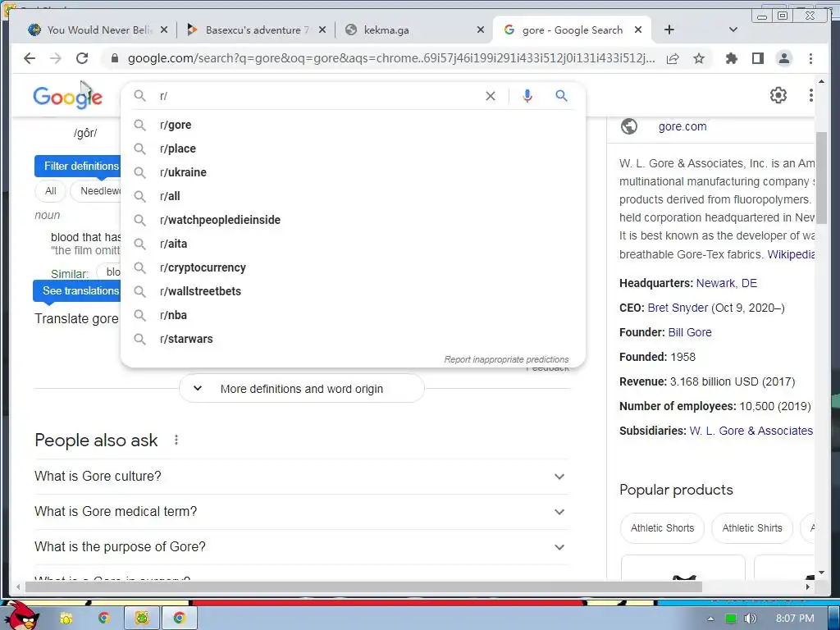
Task: Click See translations button
Action: tap(76, 291)
